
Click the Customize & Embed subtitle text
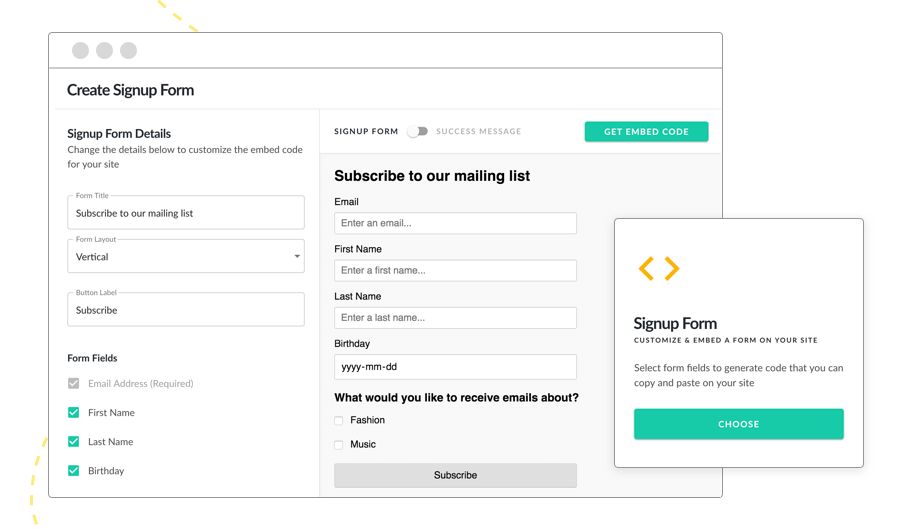[725, 340]
